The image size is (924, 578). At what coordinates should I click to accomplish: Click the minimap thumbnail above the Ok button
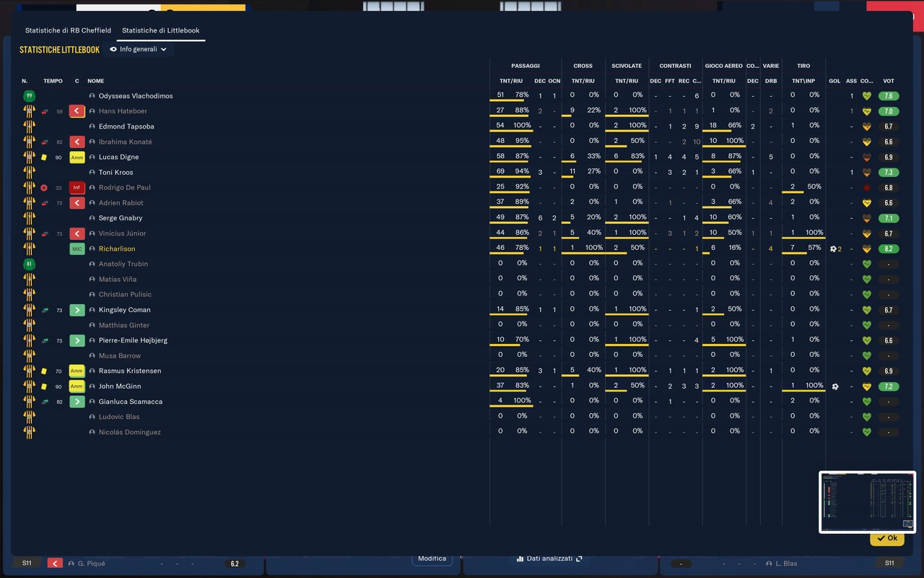(867, 502)
